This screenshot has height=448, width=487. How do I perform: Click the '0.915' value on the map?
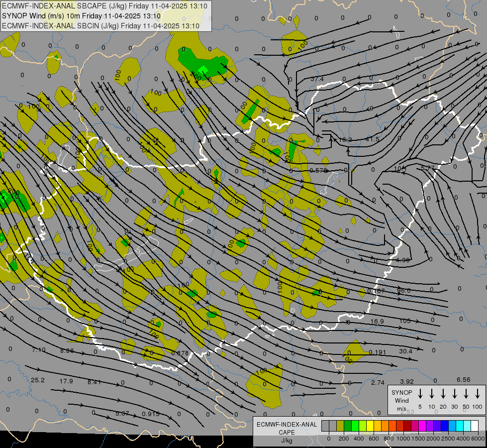(x=151, y=414)
